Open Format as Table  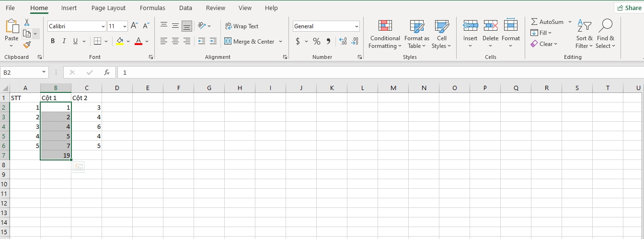coord(417,34)
